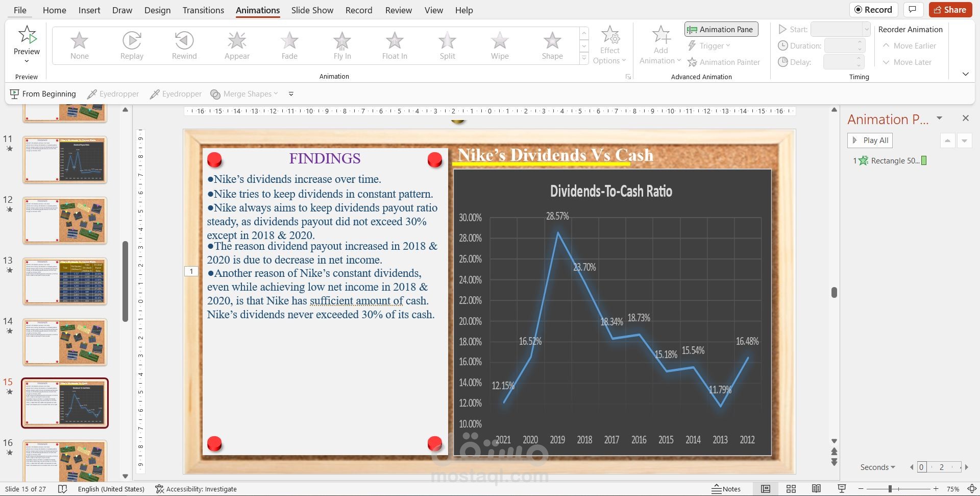
Task: Open Customize Quick Access Toolbar arrow
Action: coord(291,94)
